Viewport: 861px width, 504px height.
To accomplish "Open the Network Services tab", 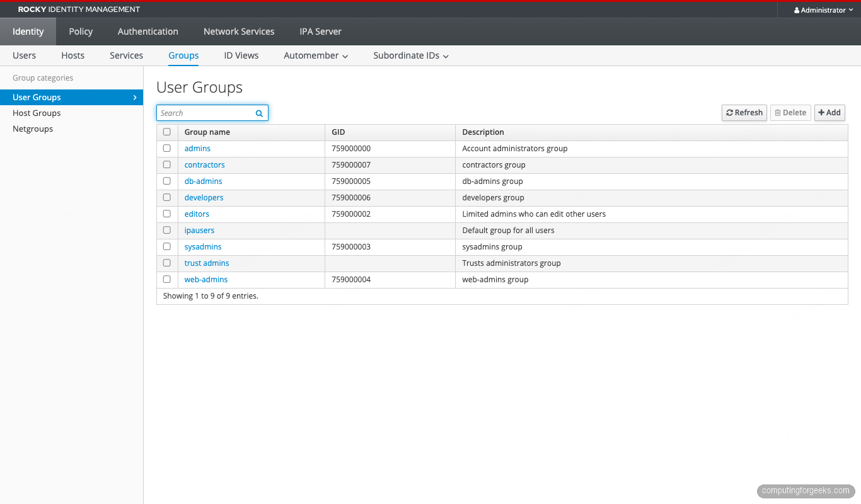I will pyautogui.click(x=239, y=31).
